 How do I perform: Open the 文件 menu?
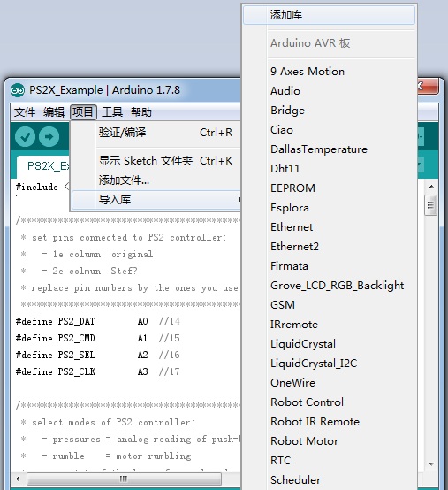25,111
